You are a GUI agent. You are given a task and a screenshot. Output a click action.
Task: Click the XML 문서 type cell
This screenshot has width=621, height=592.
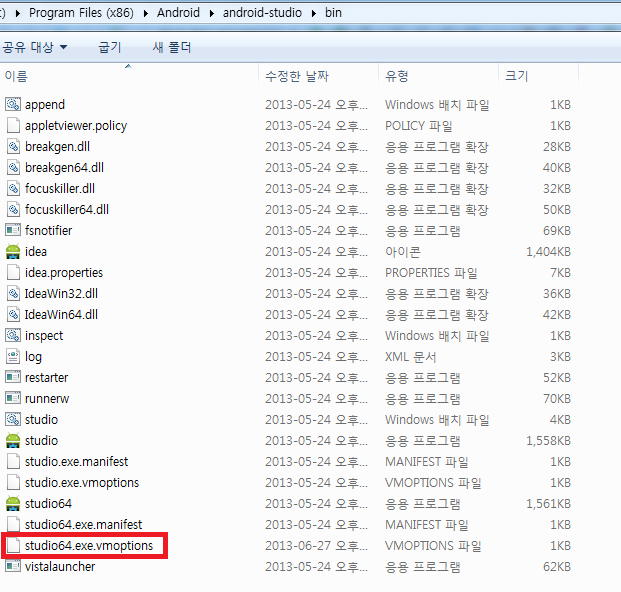pos(411,357)
